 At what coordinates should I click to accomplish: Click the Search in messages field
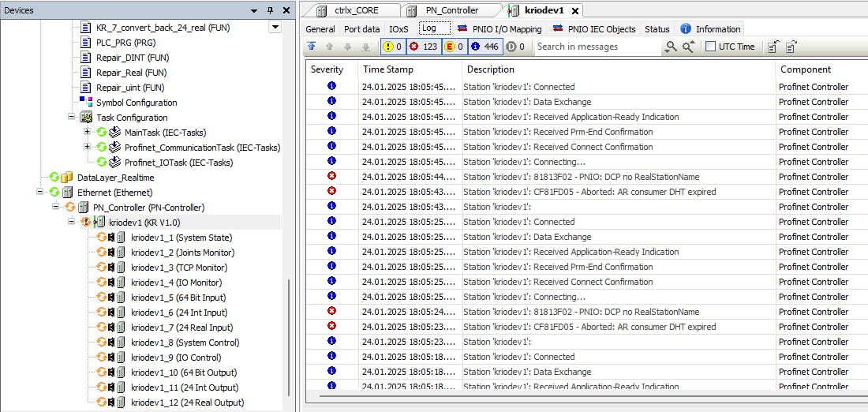[x=597, y=47]
